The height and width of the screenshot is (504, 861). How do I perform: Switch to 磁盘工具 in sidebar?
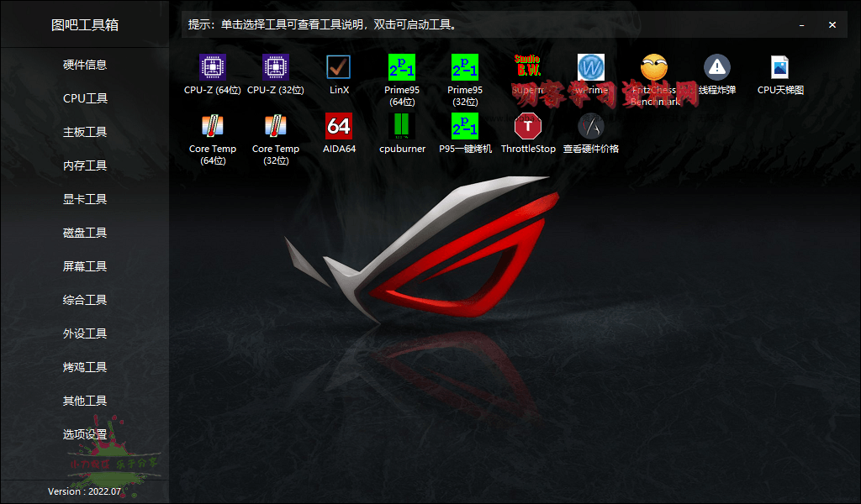[x=85, y=233]
